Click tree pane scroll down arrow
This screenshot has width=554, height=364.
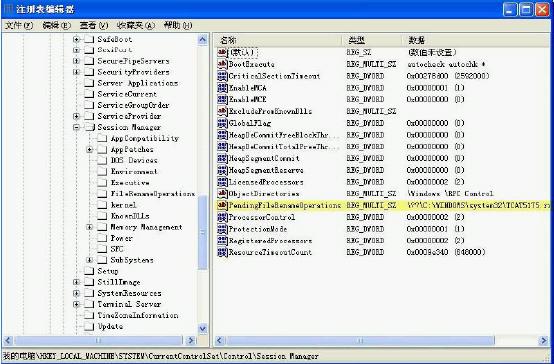click(202, 329)
